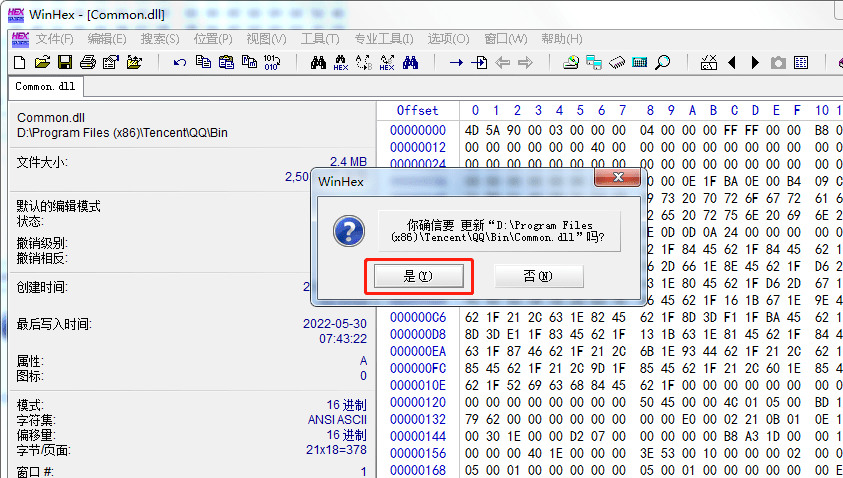
Task: Click the 2.4 MB file size value
Action: coord(348,161)
